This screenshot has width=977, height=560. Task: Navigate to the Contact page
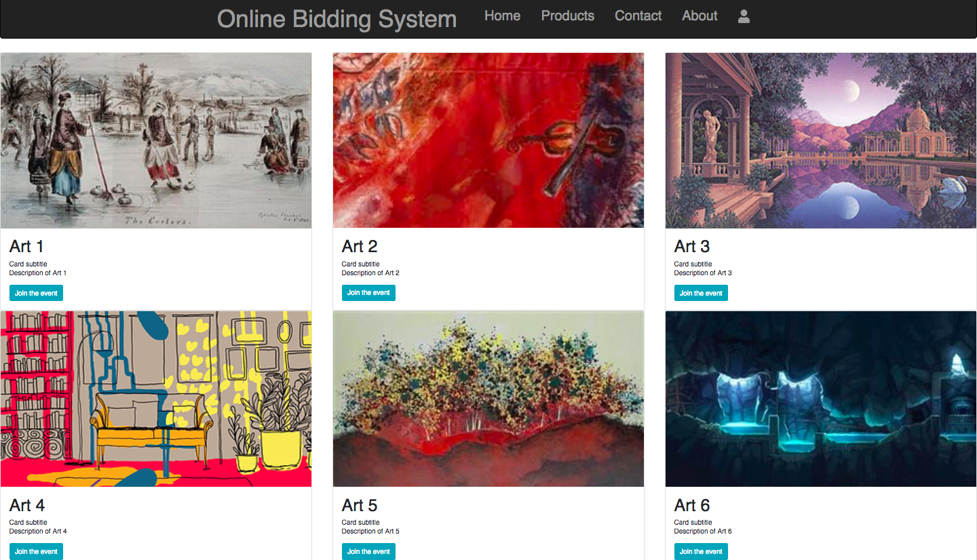[638, 16]
